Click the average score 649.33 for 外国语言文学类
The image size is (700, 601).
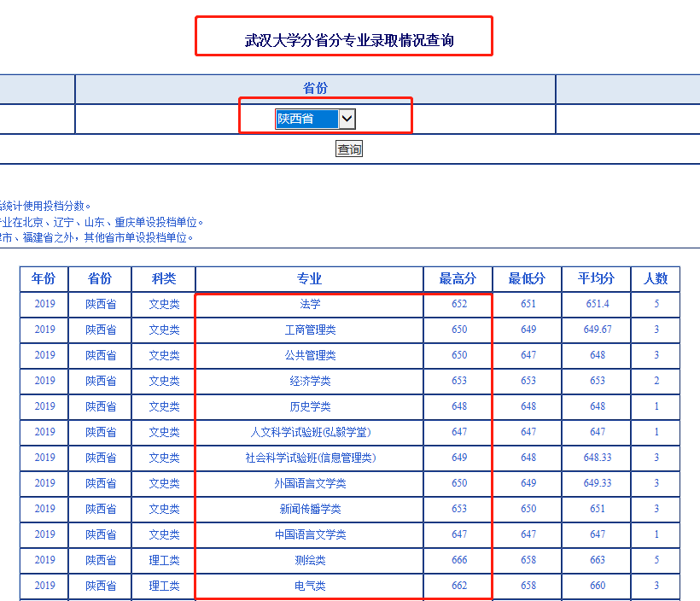[598, 483]
